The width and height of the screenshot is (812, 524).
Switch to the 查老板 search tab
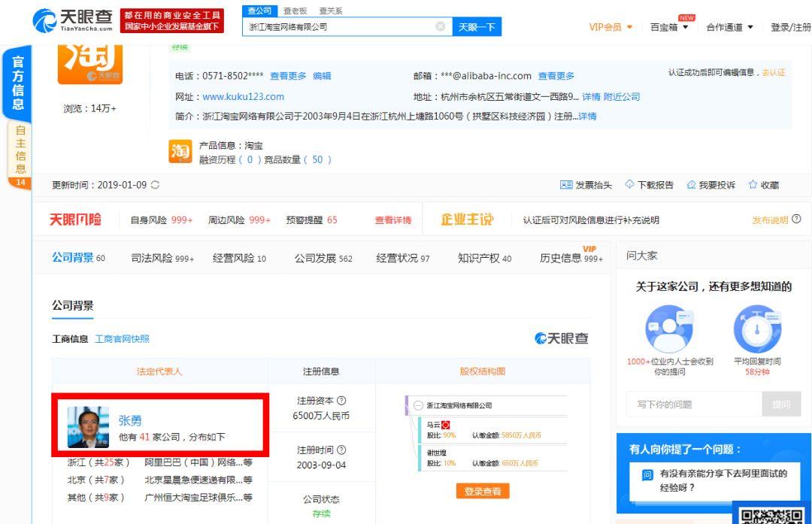click(x=295, y=11)
